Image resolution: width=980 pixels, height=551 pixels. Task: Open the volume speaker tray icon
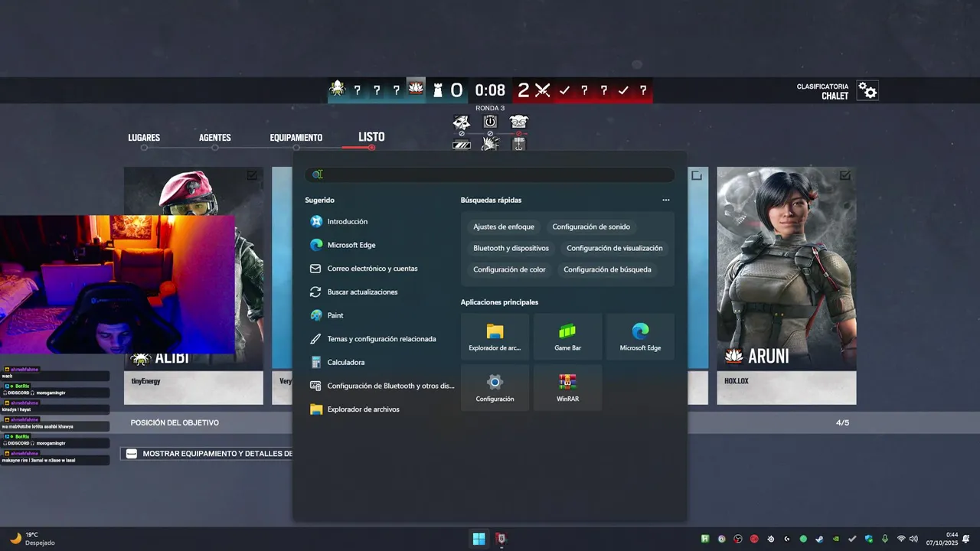click(x=913, y=539)
